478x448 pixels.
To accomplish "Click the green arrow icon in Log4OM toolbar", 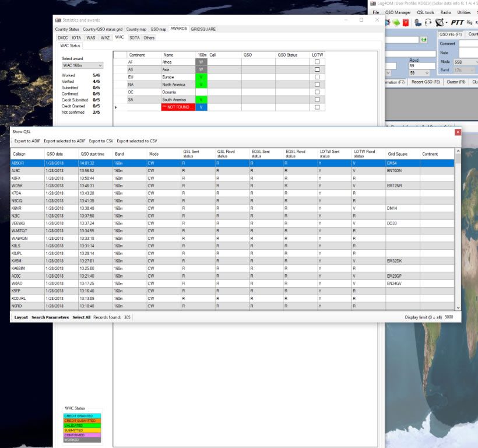I will (396, 23).
